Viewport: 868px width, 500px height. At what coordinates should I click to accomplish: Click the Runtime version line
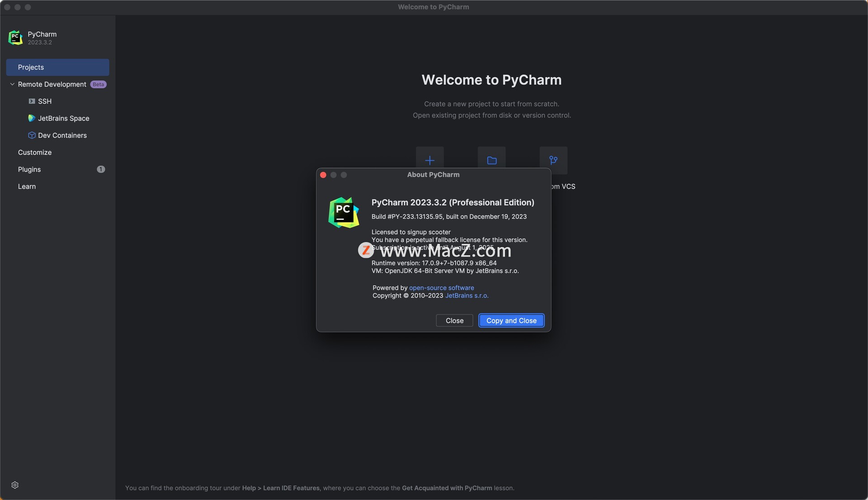434,263
